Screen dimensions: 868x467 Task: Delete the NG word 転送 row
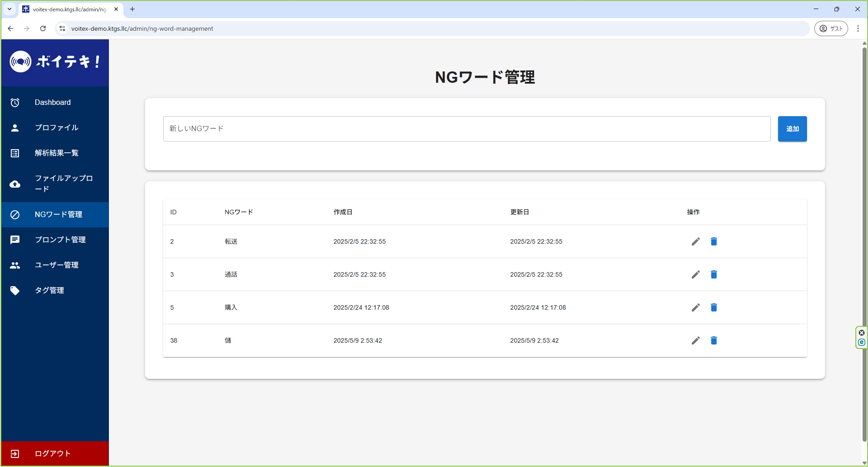coord(714,241)
